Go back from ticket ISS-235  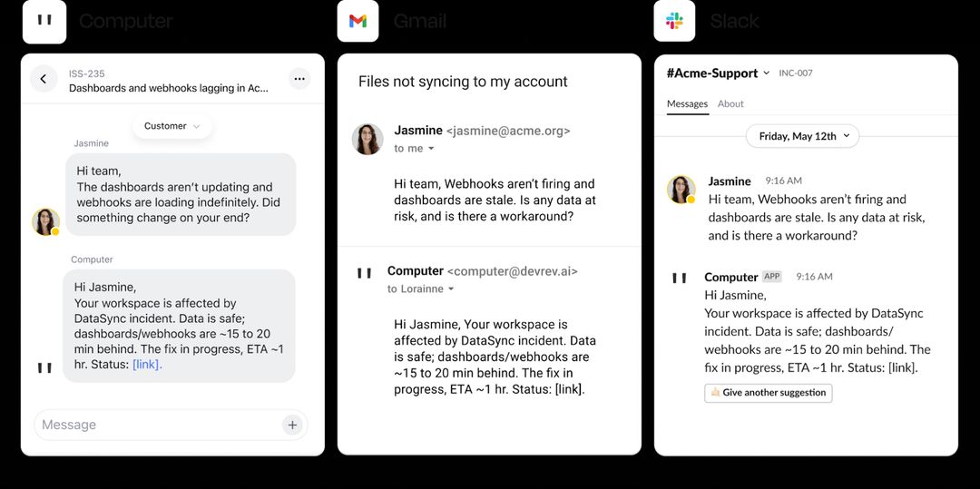pos(44,79)
